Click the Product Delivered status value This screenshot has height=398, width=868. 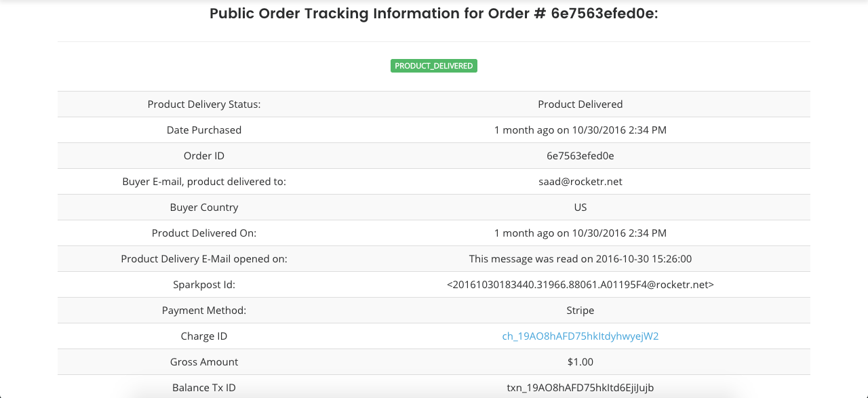pyautogui.click(x=580, y=104)
